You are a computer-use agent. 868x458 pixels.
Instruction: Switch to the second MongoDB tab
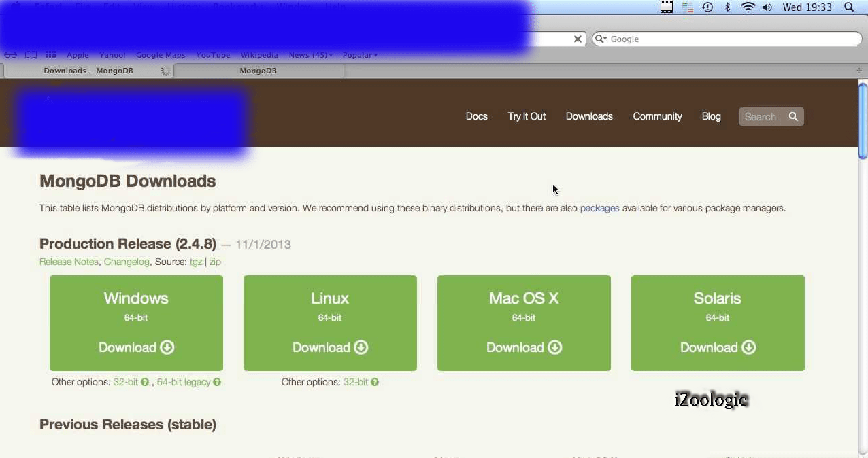click(x=258, y=71)
